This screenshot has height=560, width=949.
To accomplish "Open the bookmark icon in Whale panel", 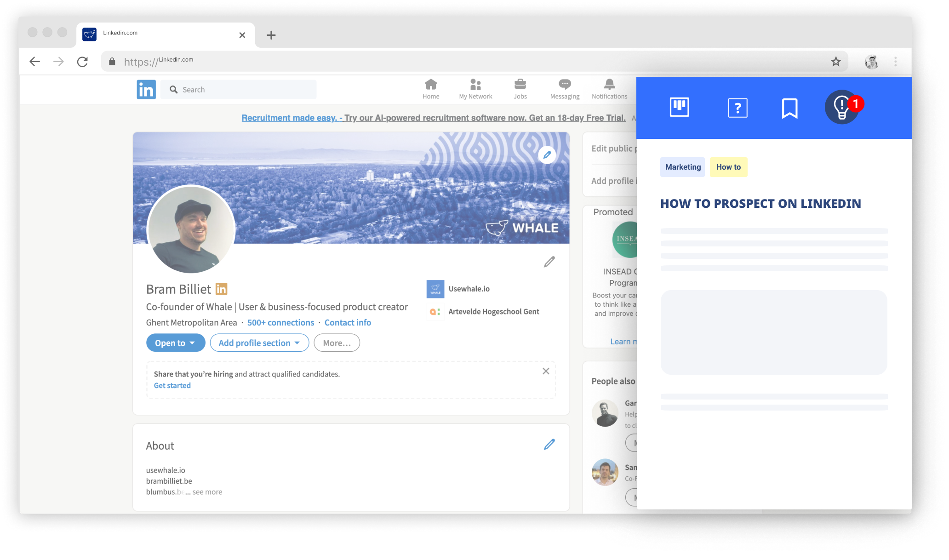I will pos(789,109).
